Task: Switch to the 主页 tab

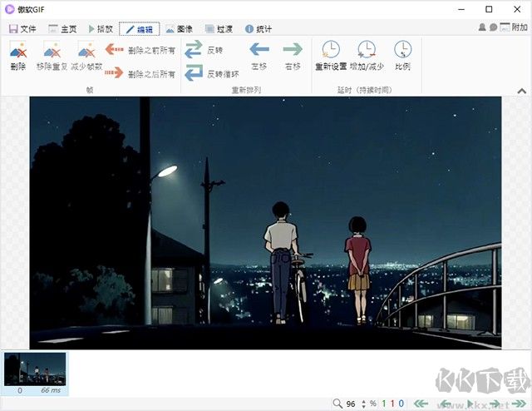Action: (63, 29)
